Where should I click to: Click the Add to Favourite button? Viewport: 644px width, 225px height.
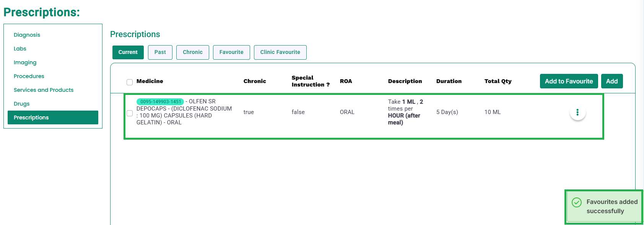(x=569, y=81)
